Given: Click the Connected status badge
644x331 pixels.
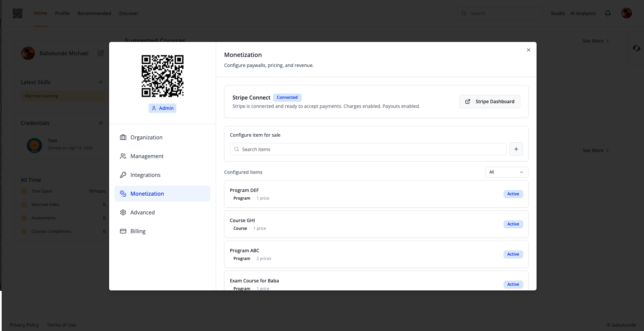Looking at the screenshot, I should point(287,97).
